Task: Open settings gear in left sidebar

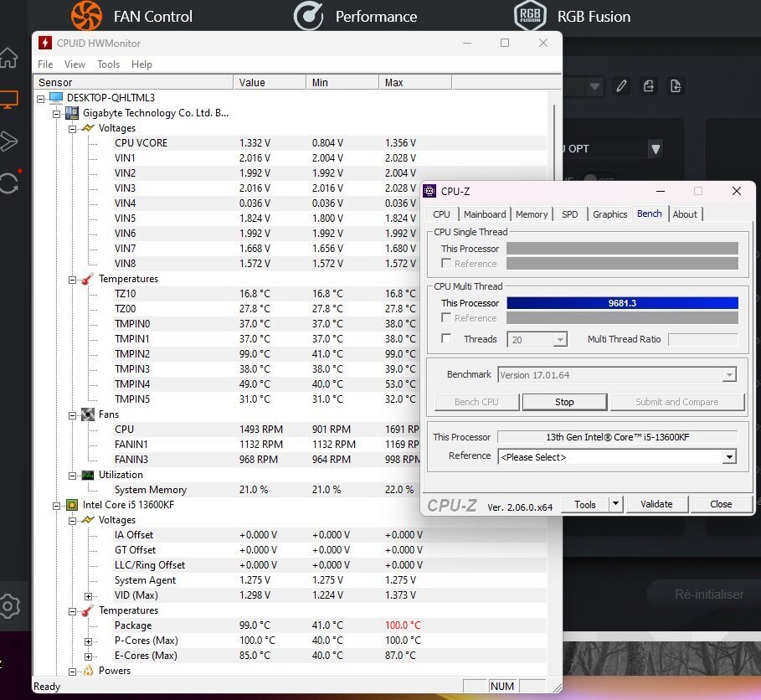Action: coord(8,605)
